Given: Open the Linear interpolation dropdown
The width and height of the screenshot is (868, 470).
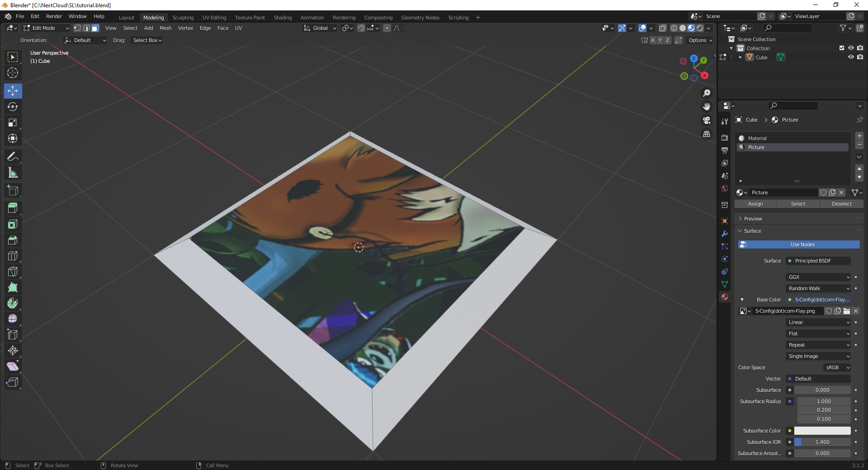Looking at the screenshot, I should coord(819,322).
